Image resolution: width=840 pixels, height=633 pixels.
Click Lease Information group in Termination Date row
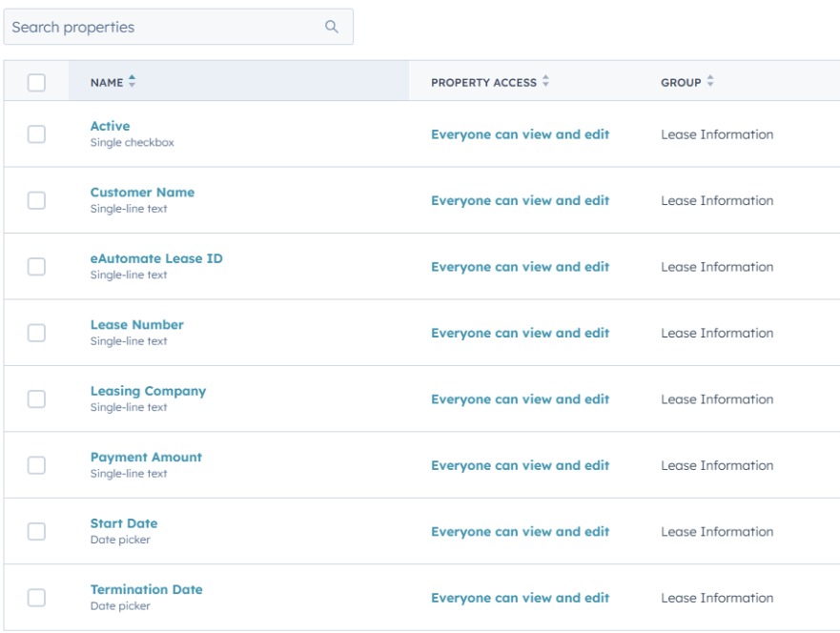pyautogui.click(x=717, y=598)
